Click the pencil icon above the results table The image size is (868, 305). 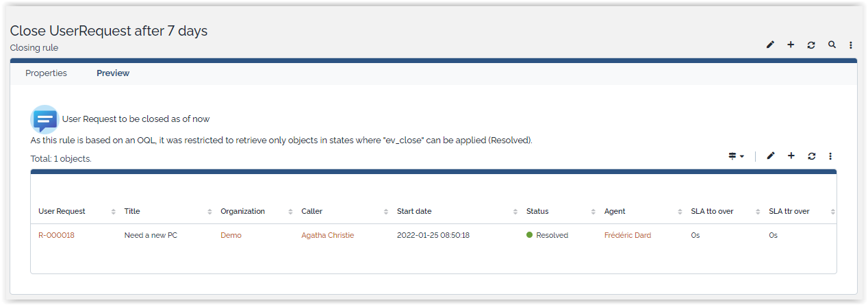(771, 156)
